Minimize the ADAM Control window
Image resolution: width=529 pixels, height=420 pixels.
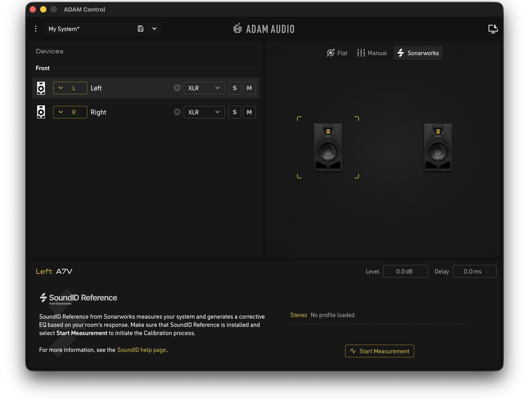click(x=43, y=9)
